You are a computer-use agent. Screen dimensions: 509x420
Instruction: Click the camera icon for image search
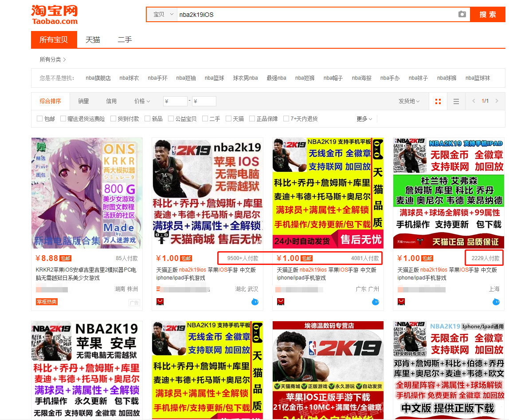(x=462, y=14)
